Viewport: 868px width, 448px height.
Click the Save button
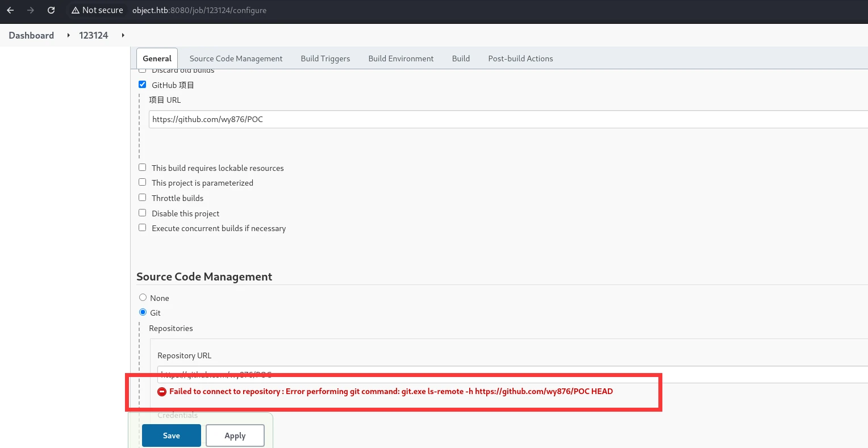[172, 436]
